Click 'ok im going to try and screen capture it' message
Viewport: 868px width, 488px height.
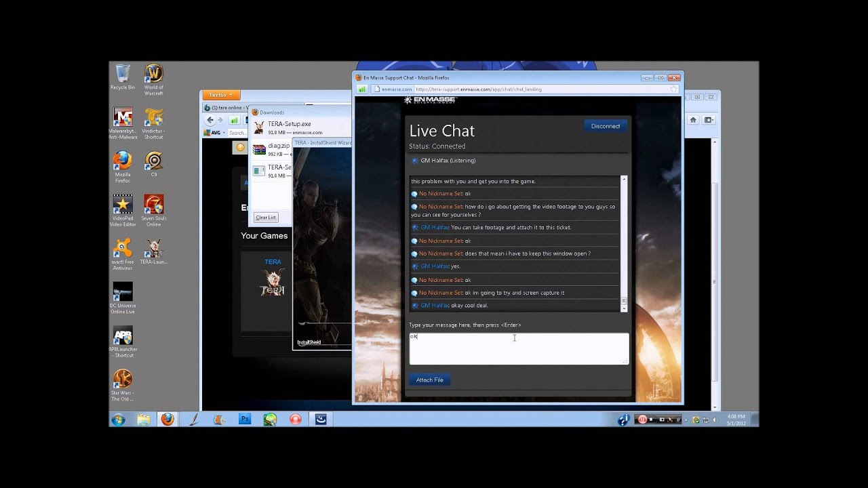click(x=515, y=293)
